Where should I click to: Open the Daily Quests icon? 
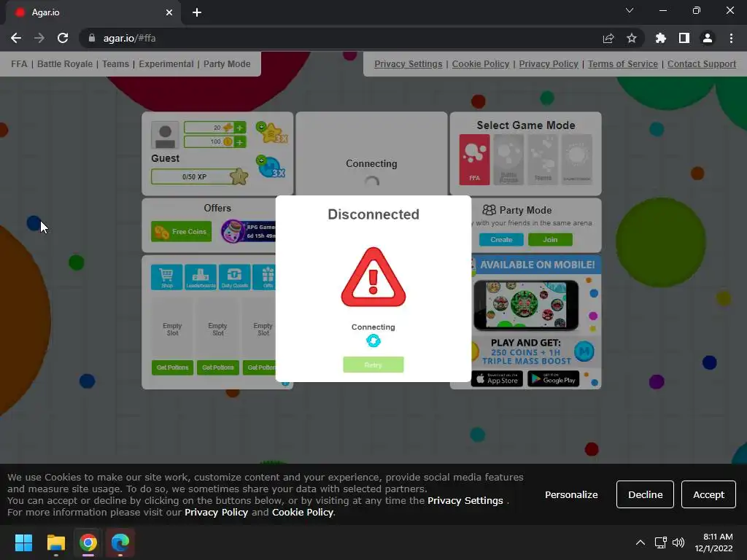pos(234,276)
